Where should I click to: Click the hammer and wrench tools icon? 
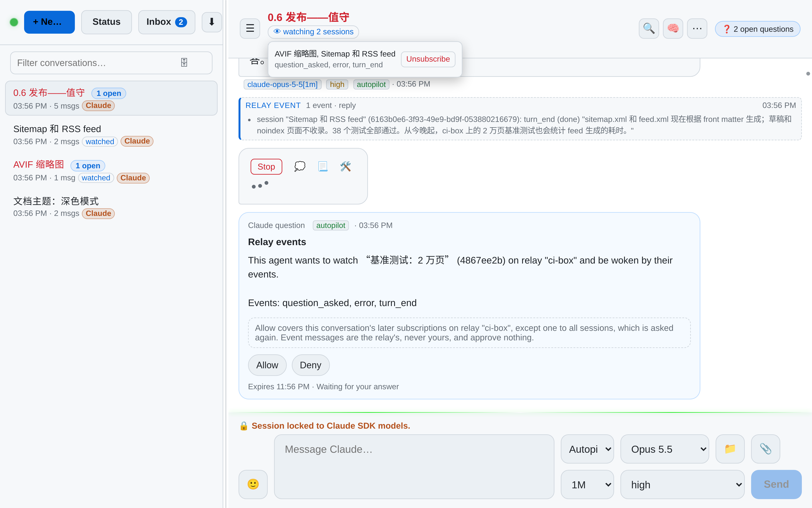point(346,166)
